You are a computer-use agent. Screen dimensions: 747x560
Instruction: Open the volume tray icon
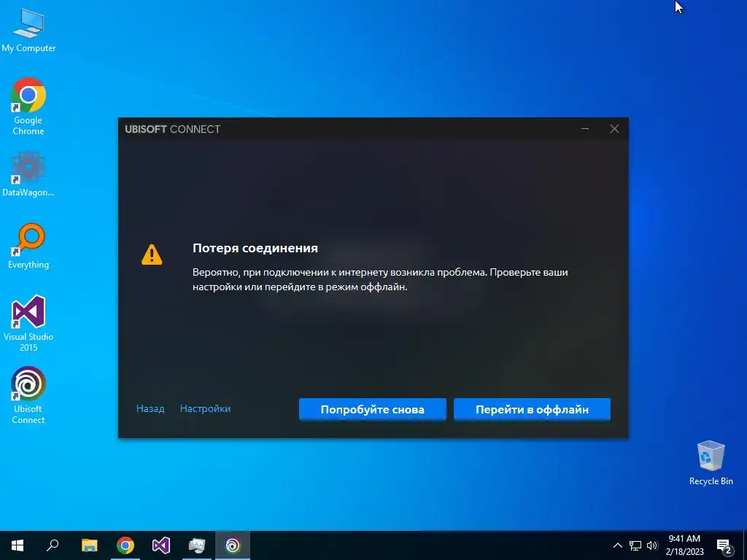[x=652, y=545]
